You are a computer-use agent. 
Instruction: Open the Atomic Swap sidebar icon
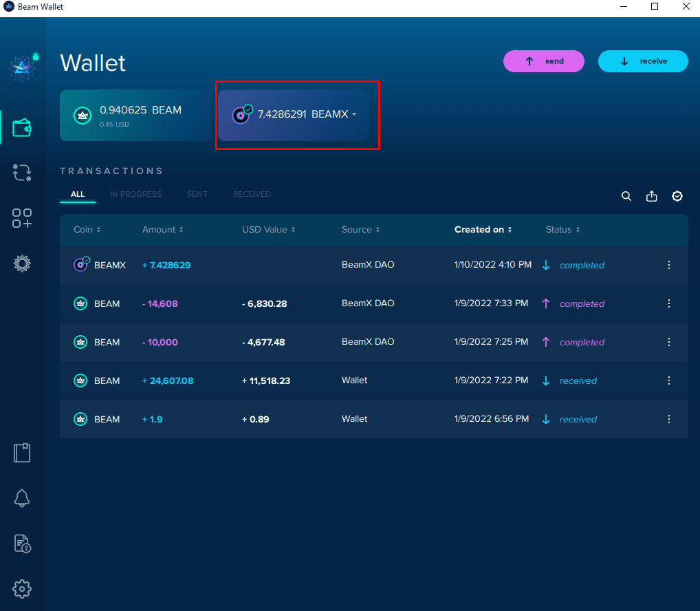point(22,173)
